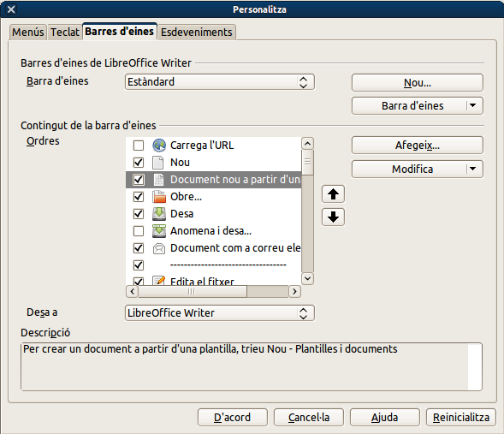This screenshot has height=434, width=504.
Task: Open help with the Ajuda button
Action: point(385,417)
